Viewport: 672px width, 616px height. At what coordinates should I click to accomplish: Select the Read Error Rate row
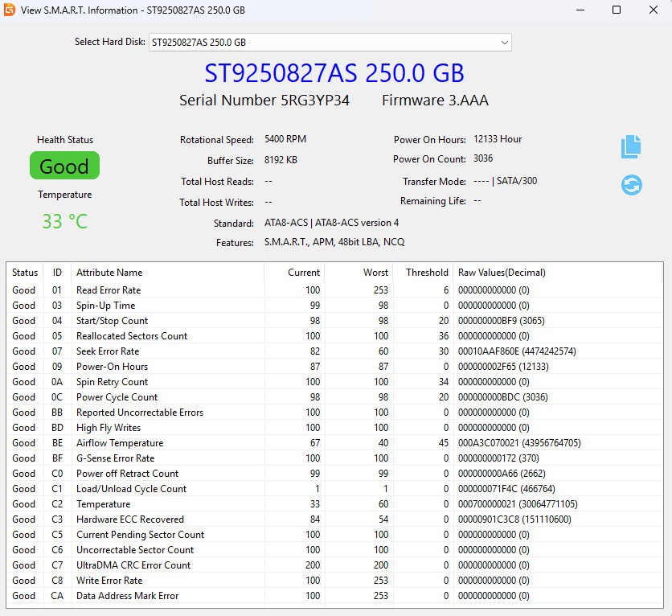coord(334,290)
